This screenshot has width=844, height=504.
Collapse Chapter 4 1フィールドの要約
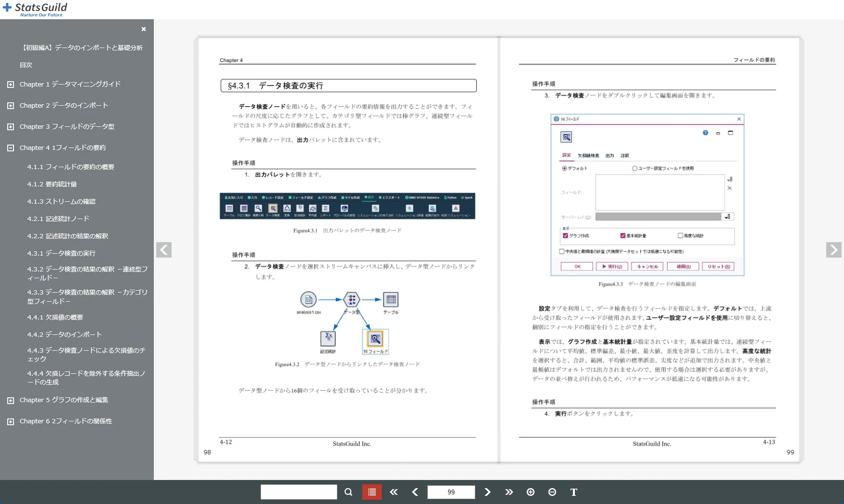click(10, 148)
